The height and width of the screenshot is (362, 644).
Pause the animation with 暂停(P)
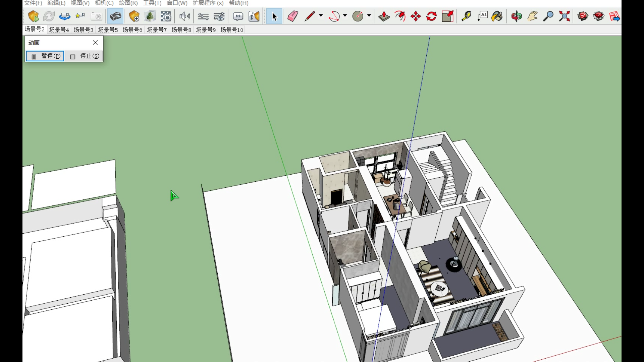(x=45, y=56)
